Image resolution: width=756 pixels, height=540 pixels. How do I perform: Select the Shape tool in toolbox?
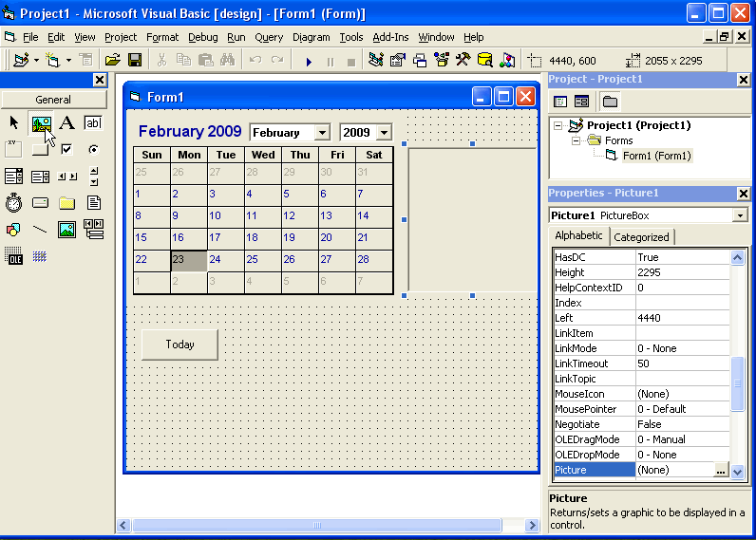pos(13,230)
